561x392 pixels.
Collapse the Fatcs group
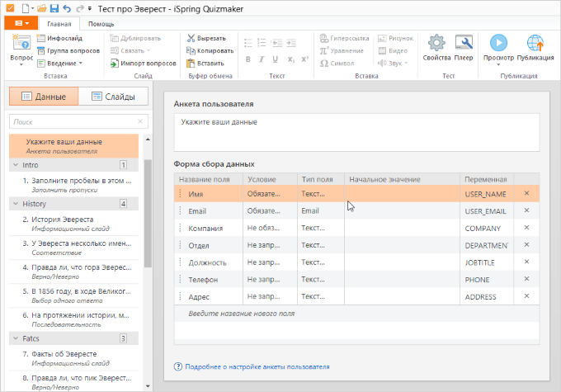tap(16, 338)
